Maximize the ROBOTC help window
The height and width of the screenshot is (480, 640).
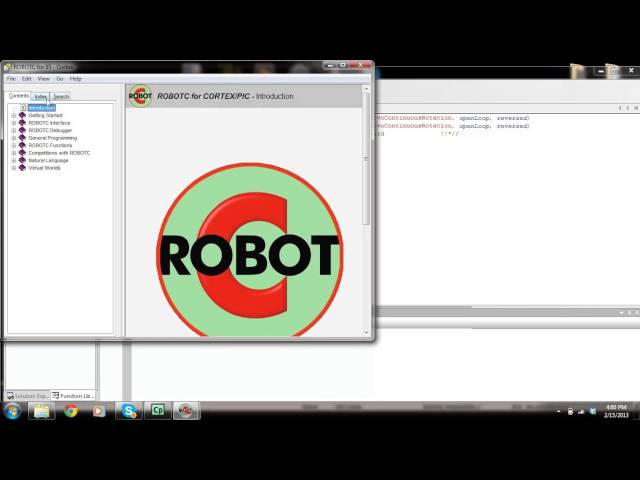point(343,65)
